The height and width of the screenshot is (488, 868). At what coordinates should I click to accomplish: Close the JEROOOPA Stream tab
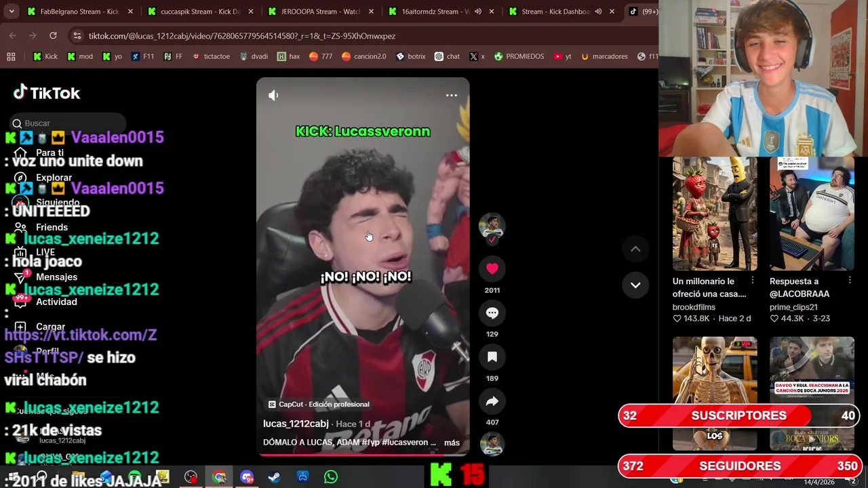click(371, 12)
